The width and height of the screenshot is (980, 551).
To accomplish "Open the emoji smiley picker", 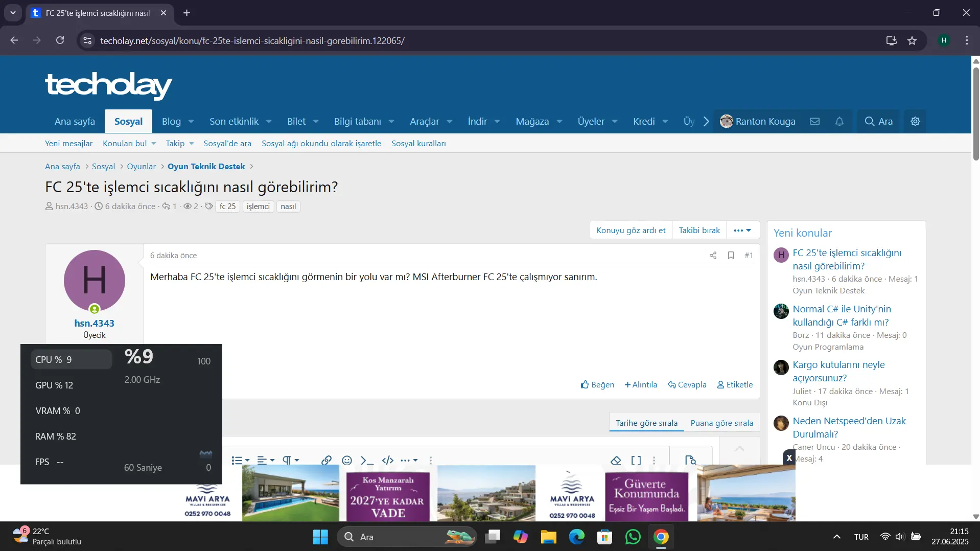I will click(x=347, y=460).
